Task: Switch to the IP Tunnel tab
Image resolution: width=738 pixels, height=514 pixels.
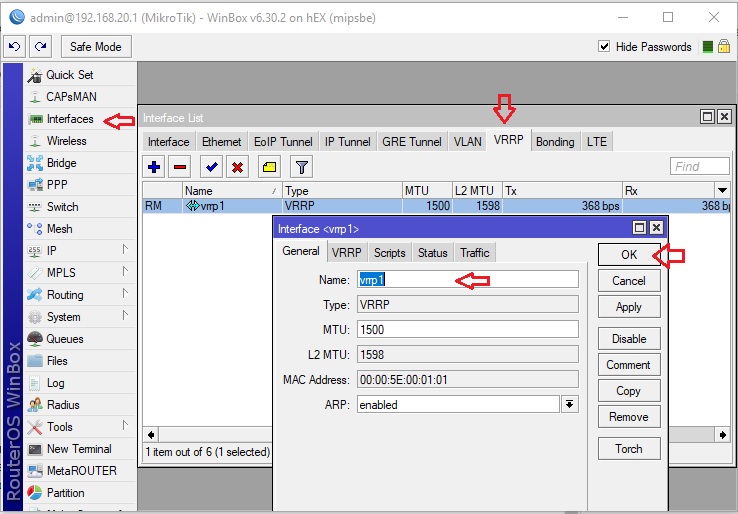Action: [x=347, y=142]
